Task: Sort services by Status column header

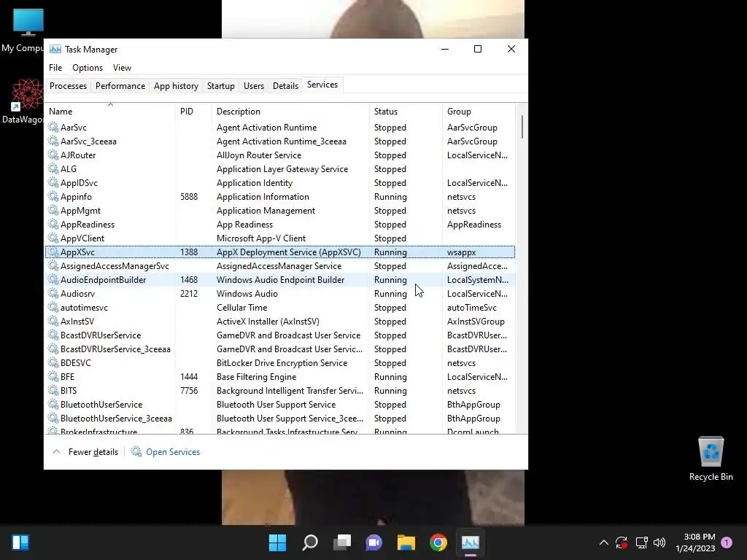Action: (406, 111)
